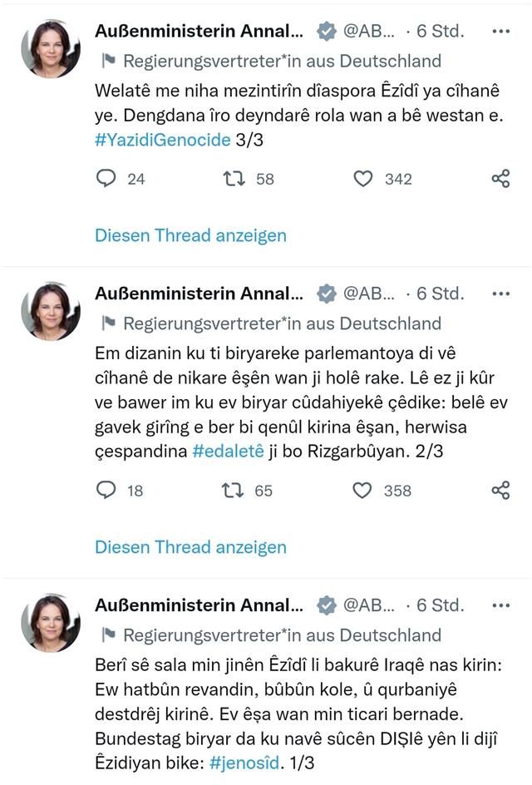This screenshot has width=532, height=785.
Task: Like the tweet with 342 likes
Action: point(362,179)
